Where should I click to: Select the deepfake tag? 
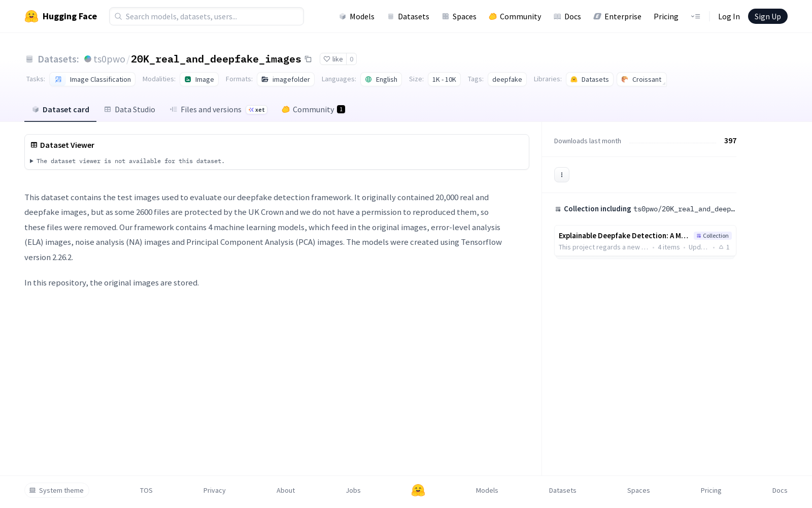(x=507, y=79)
